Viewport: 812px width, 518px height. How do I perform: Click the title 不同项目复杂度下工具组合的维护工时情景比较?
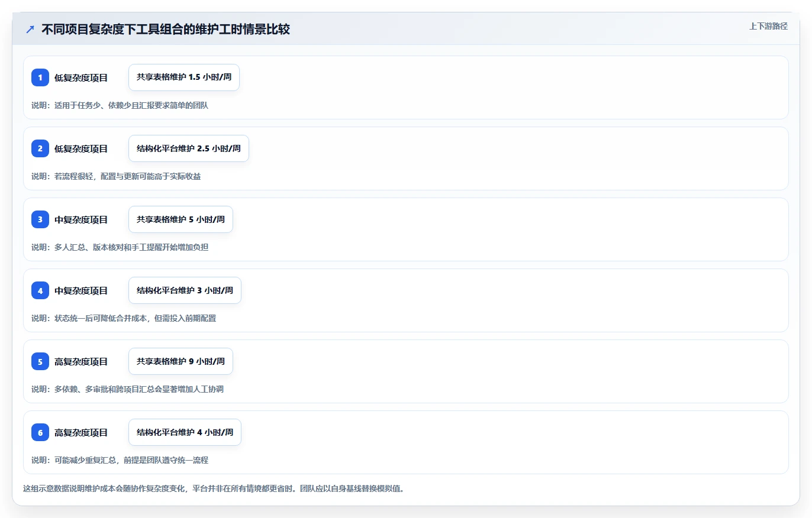(166, 29)
